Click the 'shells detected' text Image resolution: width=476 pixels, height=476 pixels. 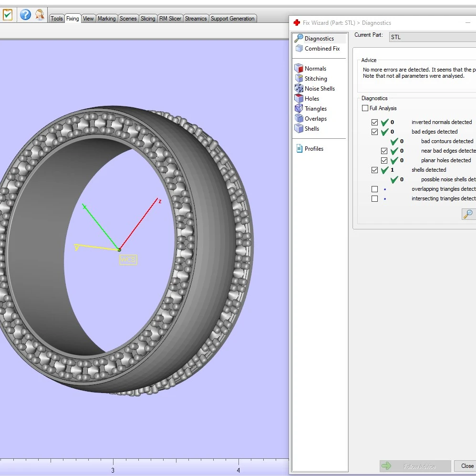point(429,170)
